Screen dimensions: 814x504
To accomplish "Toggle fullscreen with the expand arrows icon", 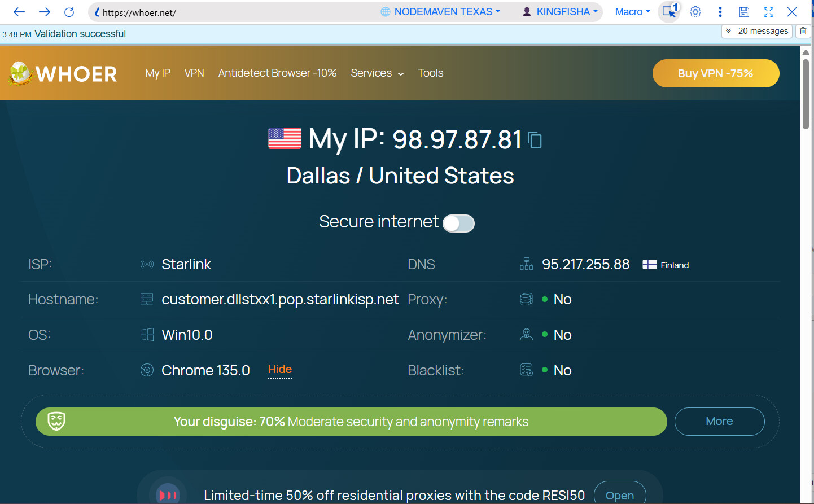I will pyautogui.click(x=768, y=12).
